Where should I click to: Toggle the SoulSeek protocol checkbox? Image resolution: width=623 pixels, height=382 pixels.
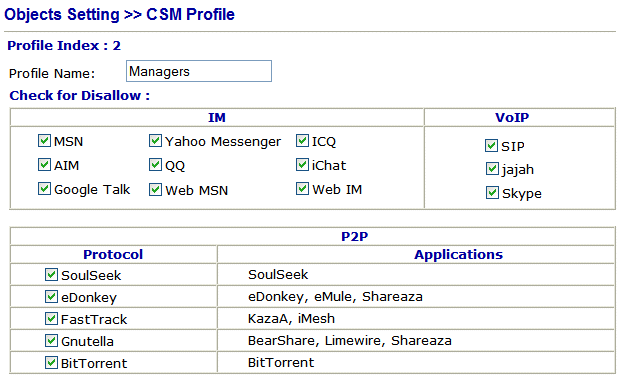point(51,275)
